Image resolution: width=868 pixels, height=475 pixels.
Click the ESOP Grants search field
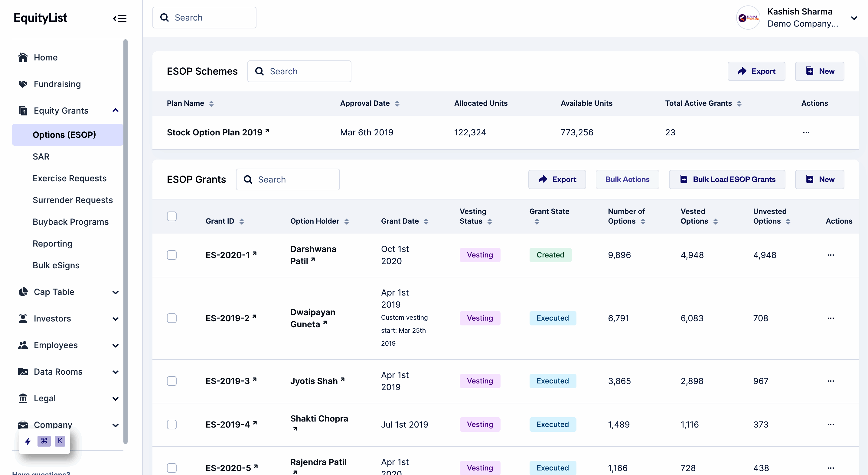tap(288, 179)
